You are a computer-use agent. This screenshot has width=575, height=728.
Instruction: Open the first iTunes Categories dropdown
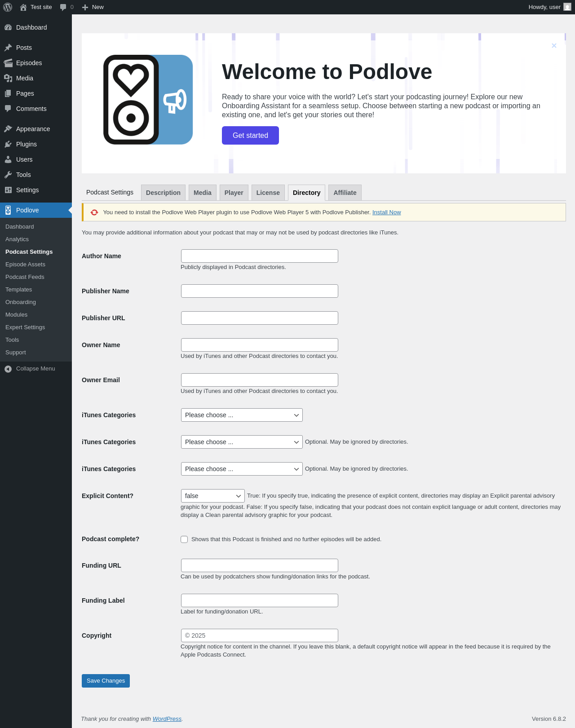click(x=242, y=415)
